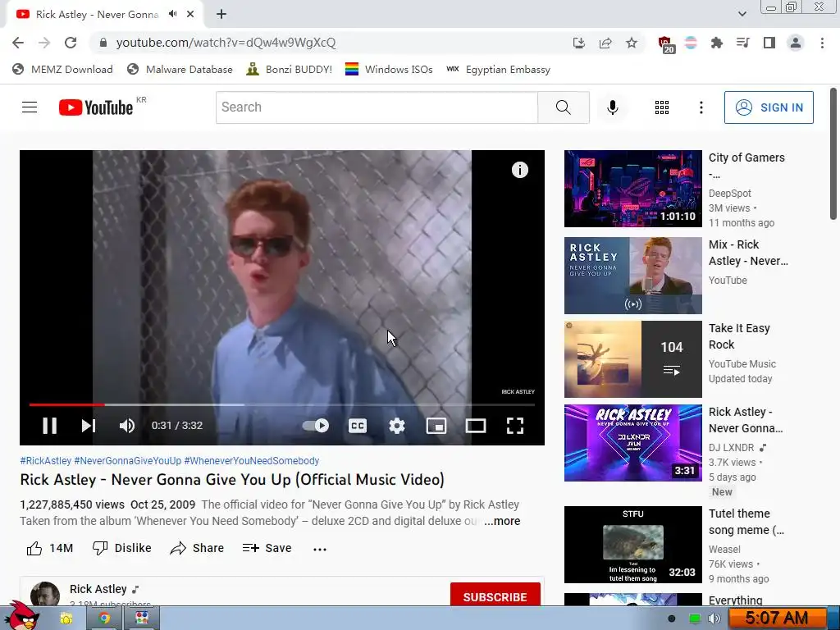
Task: Like the video with 14M likes
Action: coord(50,548)
